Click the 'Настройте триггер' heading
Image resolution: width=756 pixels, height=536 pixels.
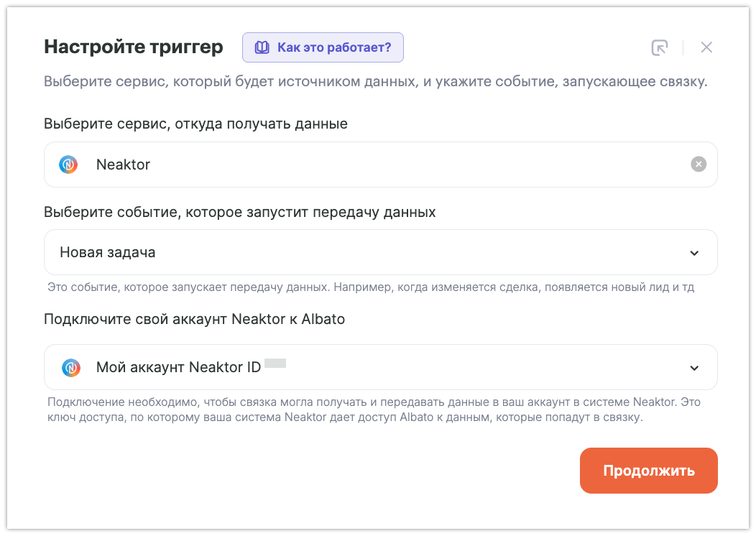click(134, 47)
